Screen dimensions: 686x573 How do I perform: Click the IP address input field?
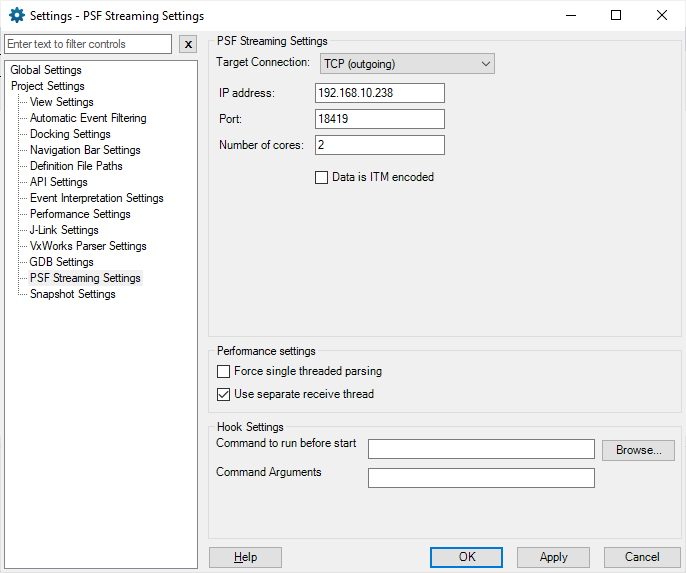pyautogui.click(x=379, y=93)
